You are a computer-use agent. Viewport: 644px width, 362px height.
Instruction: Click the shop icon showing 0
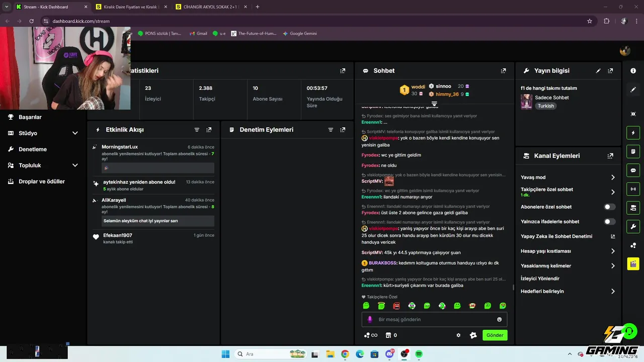tap(391, 335)
